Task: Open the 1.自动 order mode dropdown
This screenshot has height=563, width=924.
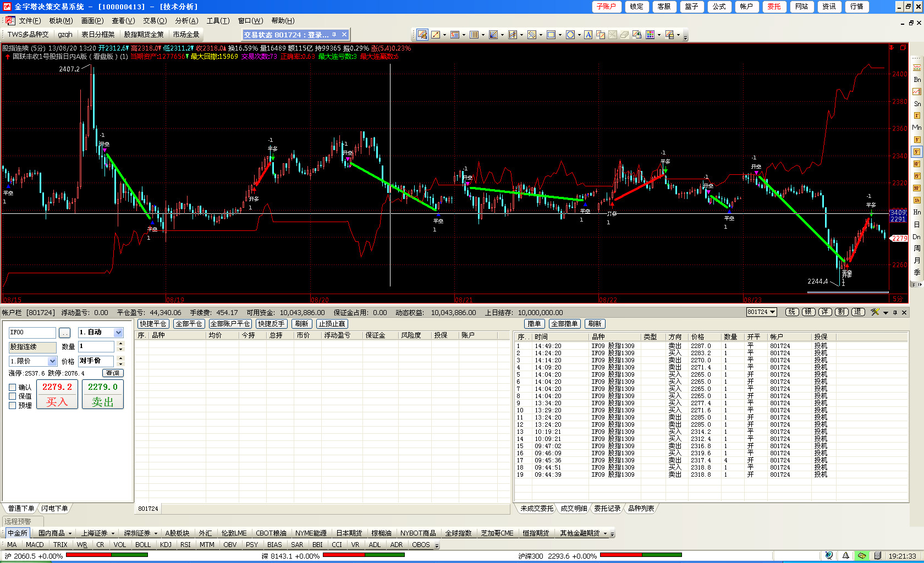Action: (x=118, y=333)
